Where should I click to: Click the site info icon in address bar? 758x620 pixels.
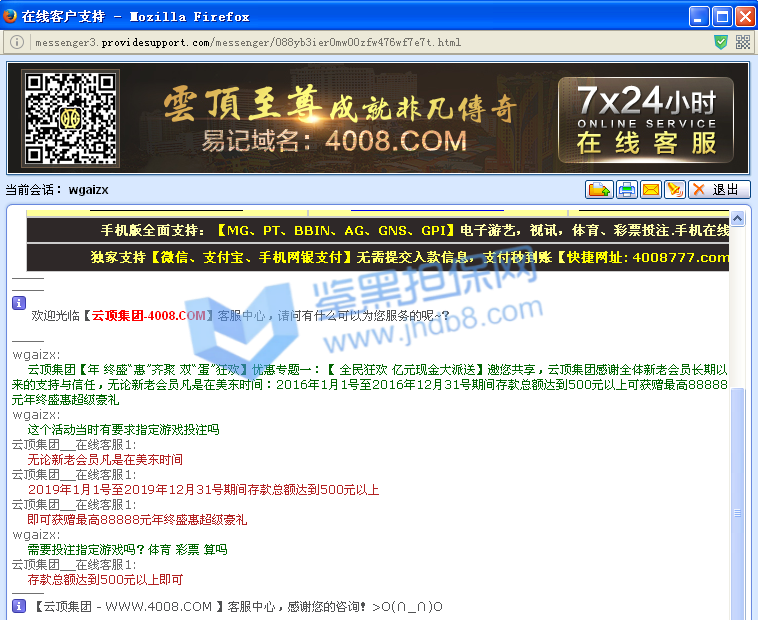click(17, 43)
